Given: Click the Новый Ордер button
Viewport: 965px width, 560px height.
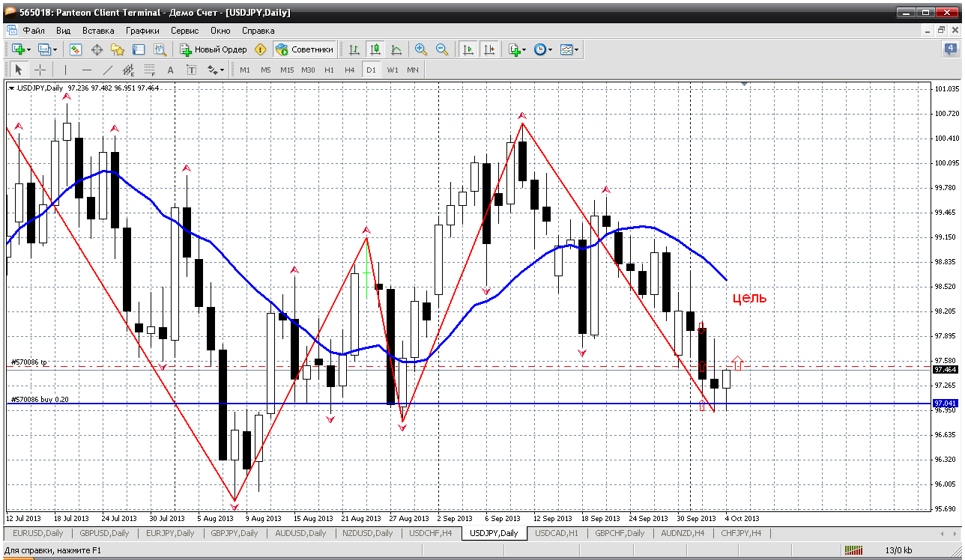Looking at the screenshot, I should [214, 49].
